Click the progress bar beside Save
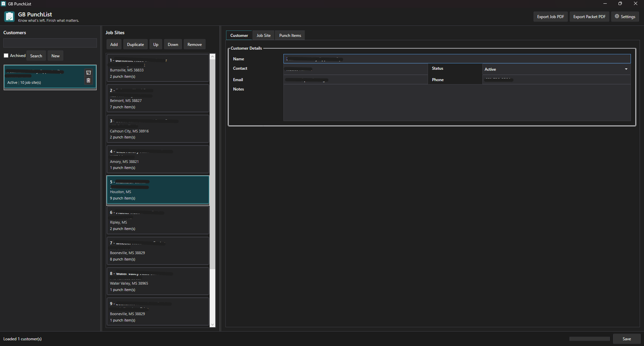The image size is (644, 346). click(x=589, y=339)
